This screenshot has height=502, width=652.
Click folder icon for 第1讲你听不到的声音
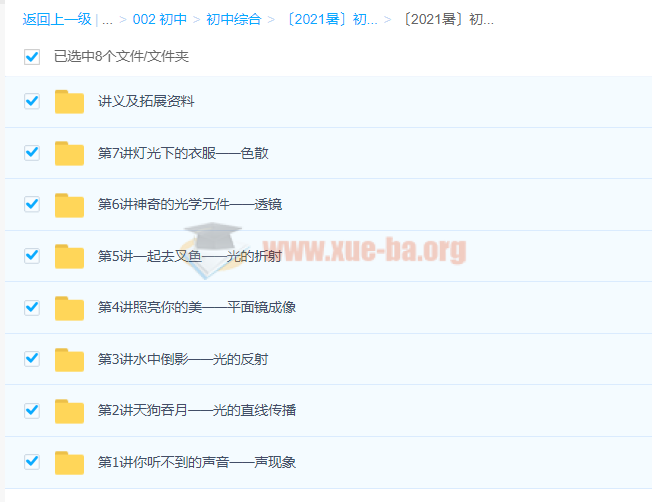tap(69, 462)
